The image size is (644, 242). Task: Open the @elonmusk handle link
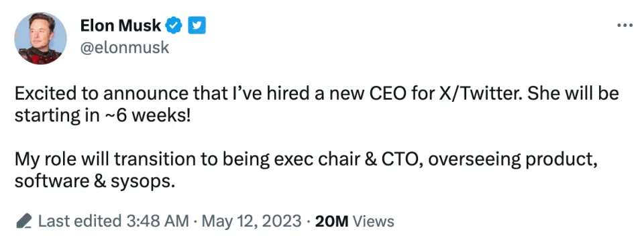[125, 48]
